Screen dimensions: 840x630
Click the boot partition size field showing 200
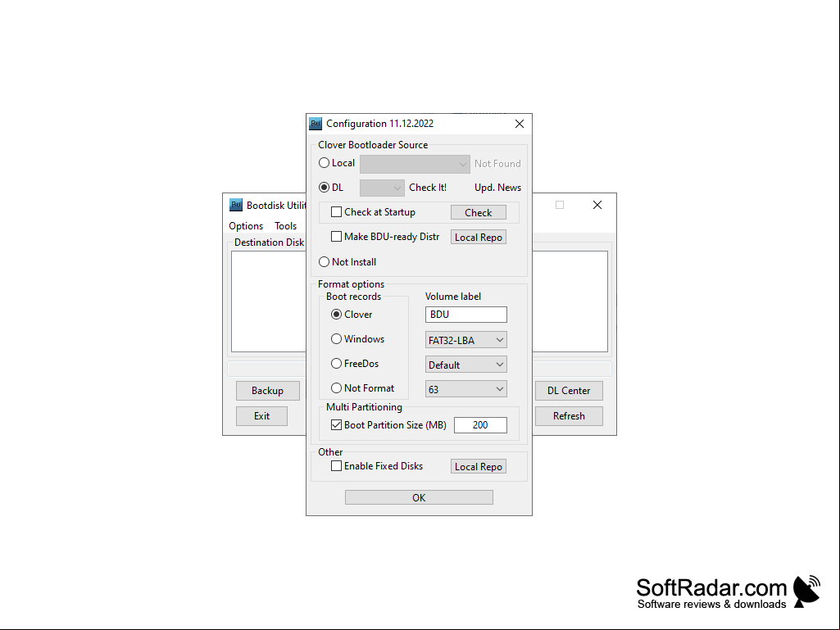(x=480, y=425)
